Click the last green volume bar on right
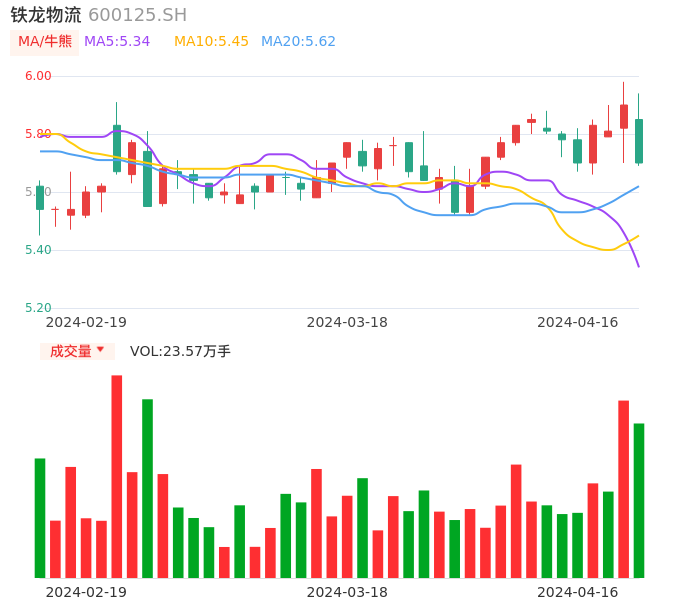686x606 pixels. pyautogui.click(x=639, y=500)
